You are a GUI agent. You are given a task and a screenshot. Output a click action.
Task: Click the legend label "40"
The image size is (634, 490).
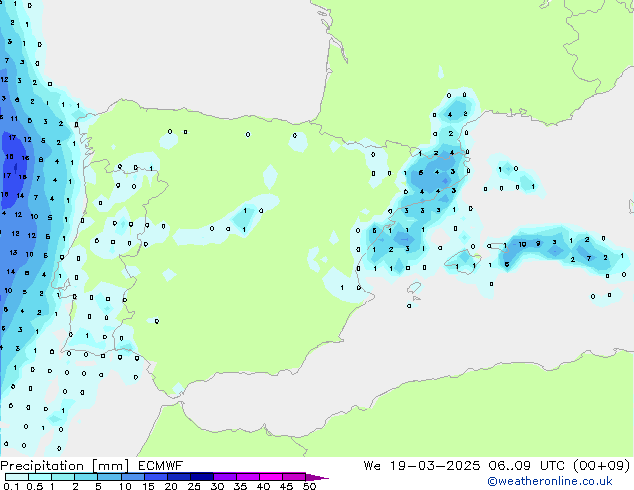coord(263,486)
